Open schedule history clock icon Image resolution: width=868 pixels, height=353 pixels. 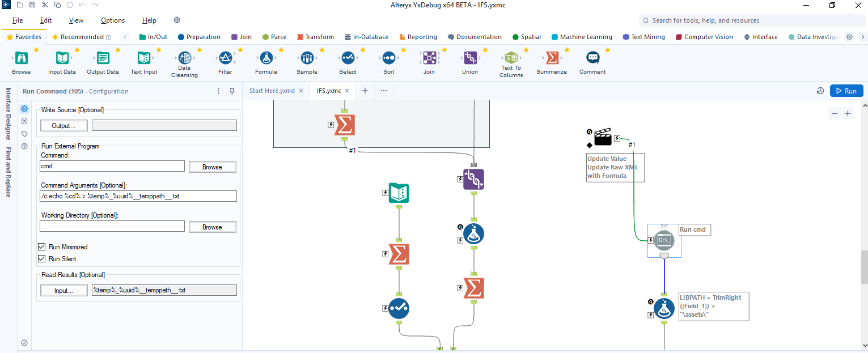click(x=820, y=91)
